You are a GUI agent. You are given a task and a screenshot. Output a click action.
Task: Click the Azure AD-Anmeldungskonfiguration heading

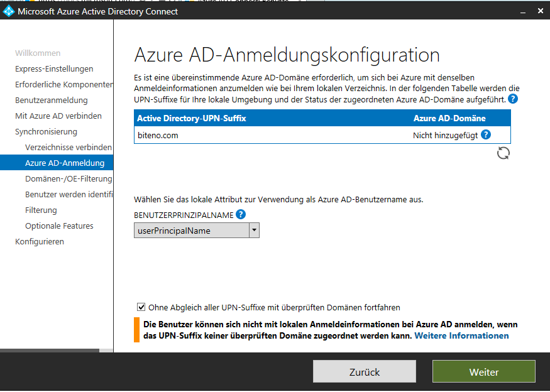coord(287,55)
